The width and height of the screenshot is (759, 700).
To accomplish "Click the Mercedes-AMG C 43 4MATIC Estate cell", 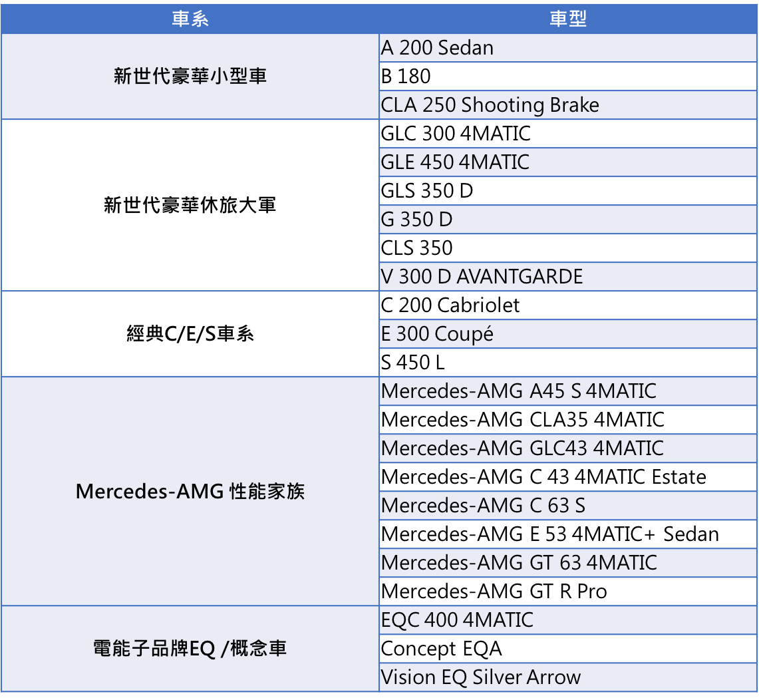I will (x=568, y=476).
